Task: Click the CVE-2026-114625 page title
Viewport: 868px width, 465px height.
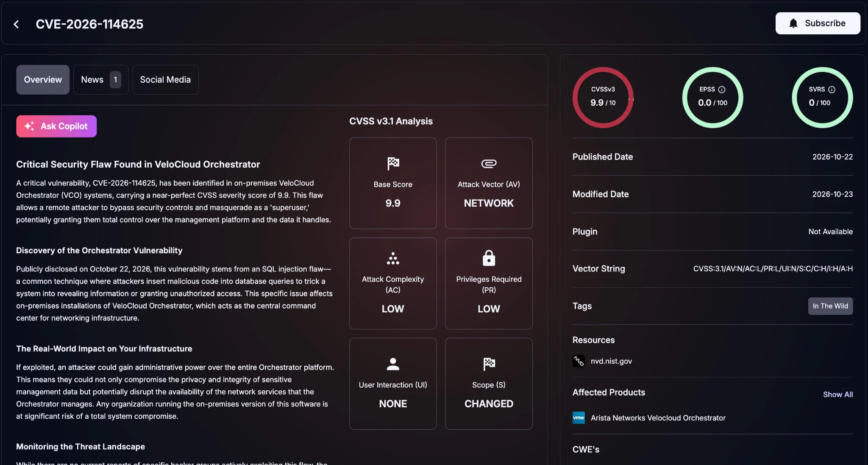Action: 89,24
